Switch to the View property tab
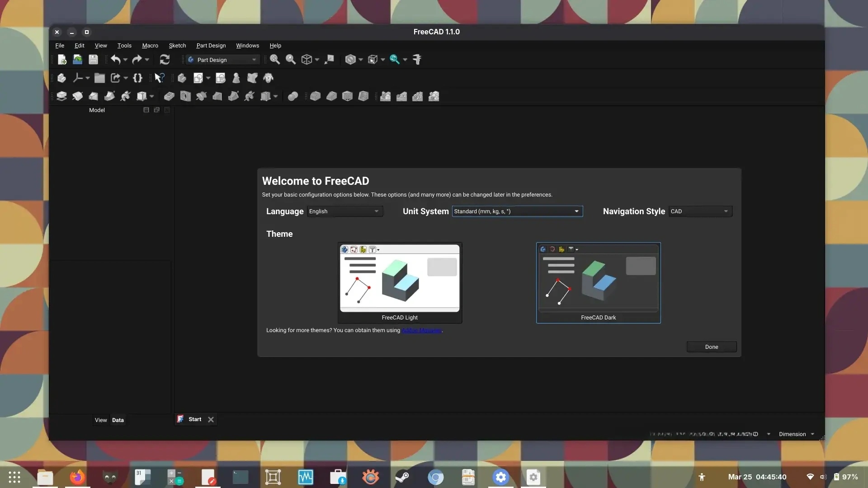This screenshot has height=488, width=868. (101, 420)
